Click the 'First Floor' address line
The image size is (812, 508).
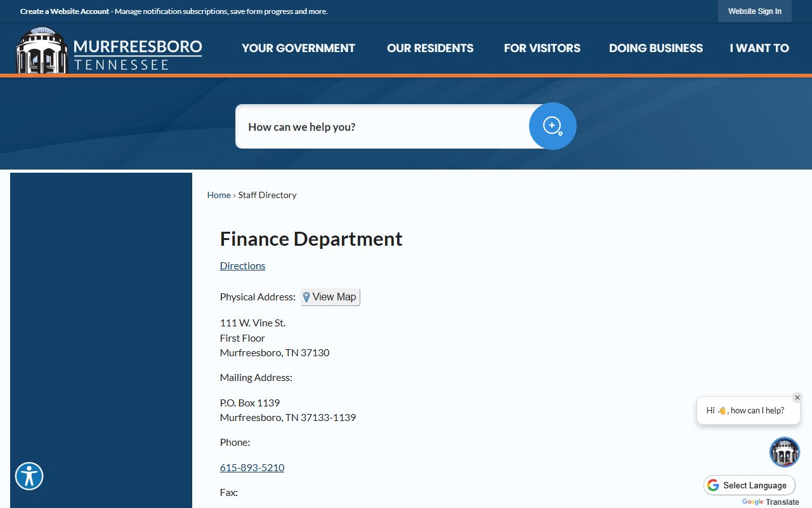pyautogui.click(x=242, y=338)
